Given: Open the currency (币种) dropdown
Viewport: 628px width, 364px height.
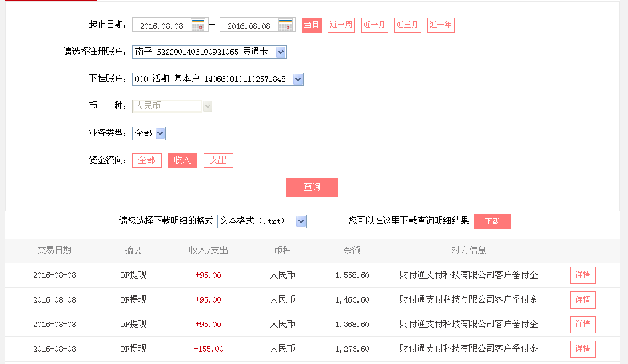Looking at the screenshot, I should point(206,106).
